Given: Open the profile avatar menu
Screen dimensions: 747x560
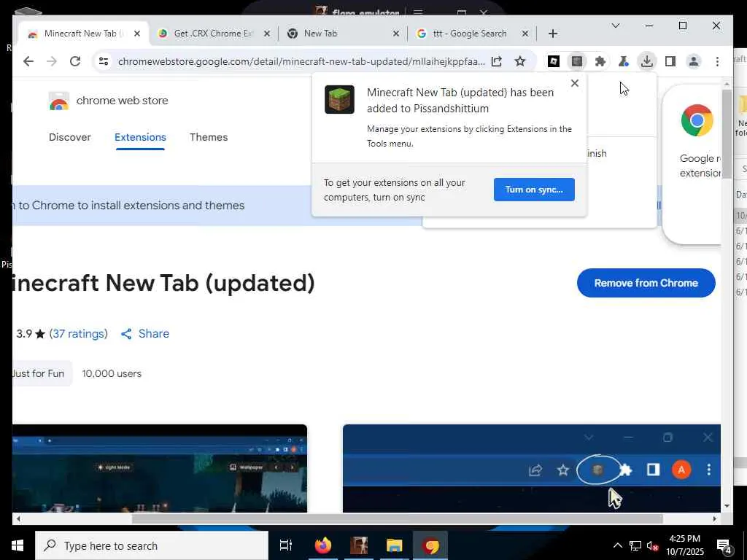Looking at the screenshot, I should [694, 61].
